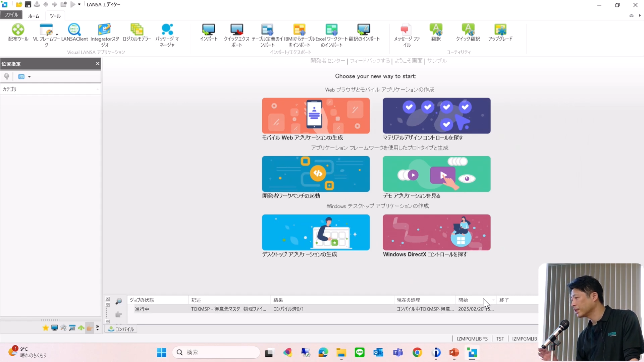Image resolution: width=644 pixels, height=362 pixels.
Task: Click IZMPGMLIB *S in the status bar
Action: (472, 339)
